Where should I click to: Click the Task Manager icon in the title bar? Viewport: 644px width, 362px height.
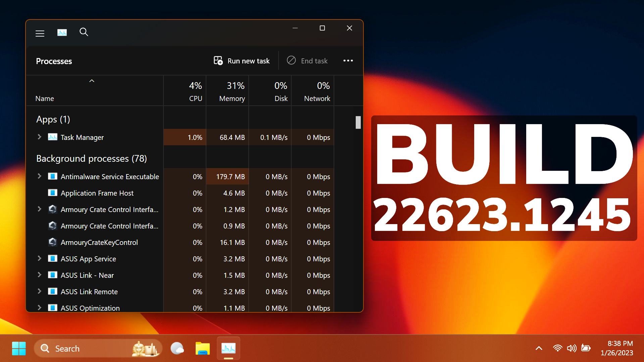(x=62, y=32)
